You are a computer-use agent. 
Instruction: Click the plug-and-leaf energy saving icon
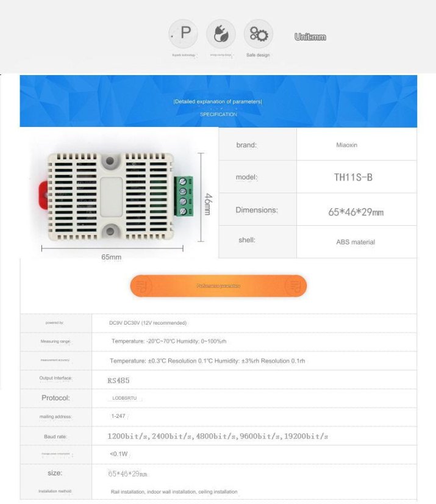[221, 34]
